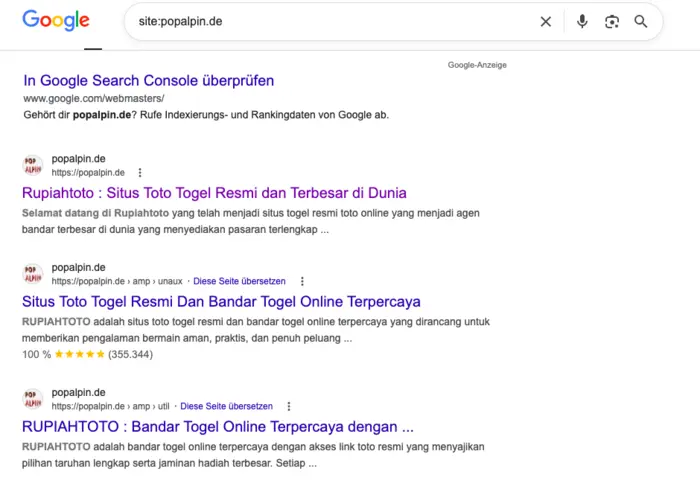Click the Google logo
The height and width of the screenshot is (486, 700).
[56, 21]
